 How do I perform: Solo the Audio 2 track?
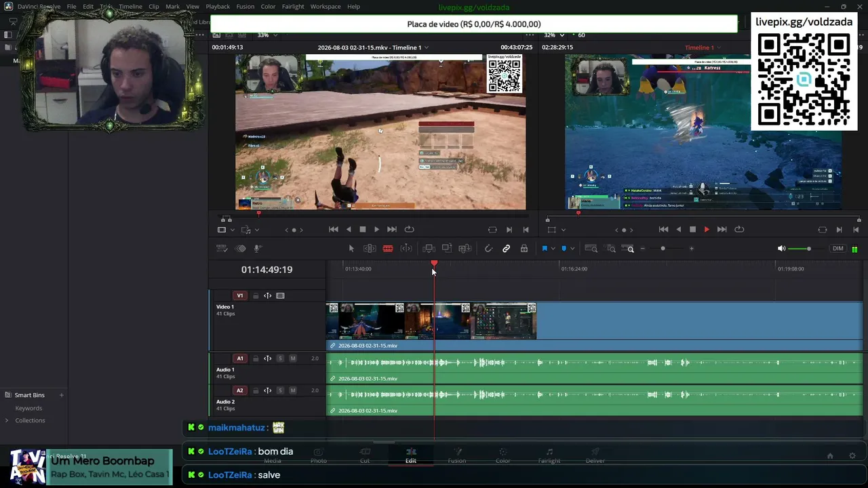coord(280,390)
